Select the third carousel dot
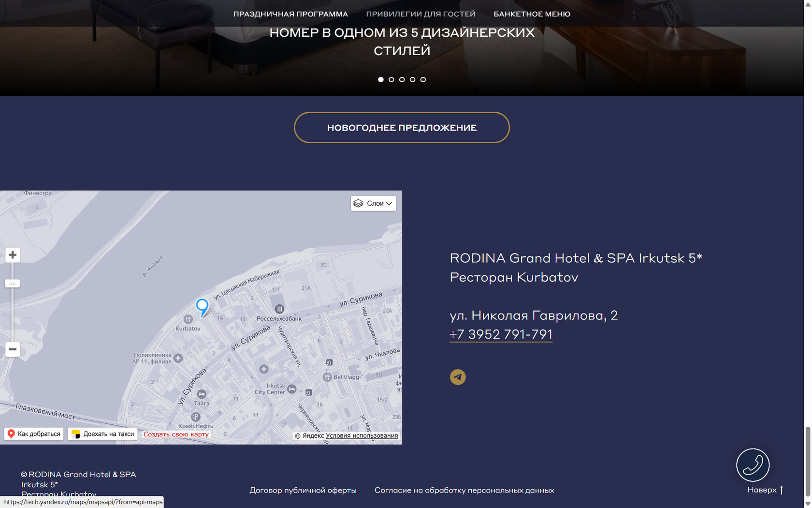812x508 pixels. pyautogui.click(x=402, y=79)
